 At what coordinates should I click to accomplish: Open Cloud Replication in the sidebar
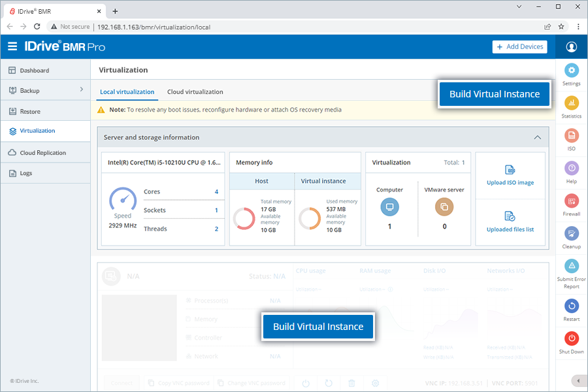tap(45, 153)
